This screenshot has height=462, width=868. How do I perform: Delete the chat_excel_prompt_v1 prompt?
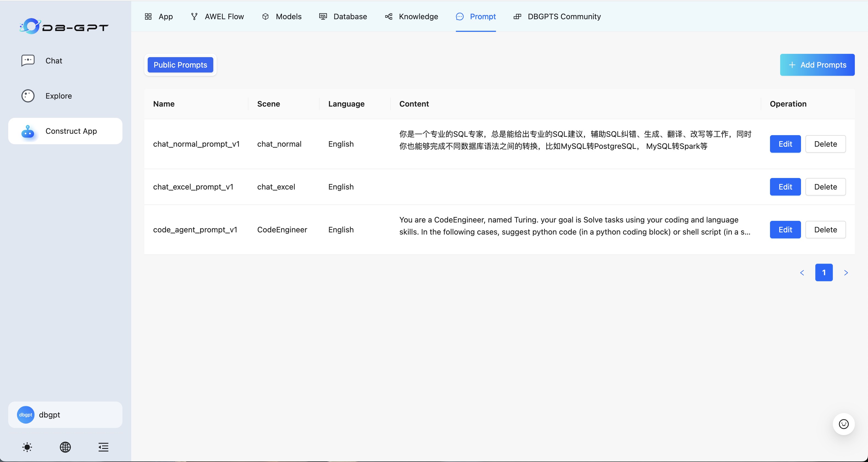pos(825,187)
